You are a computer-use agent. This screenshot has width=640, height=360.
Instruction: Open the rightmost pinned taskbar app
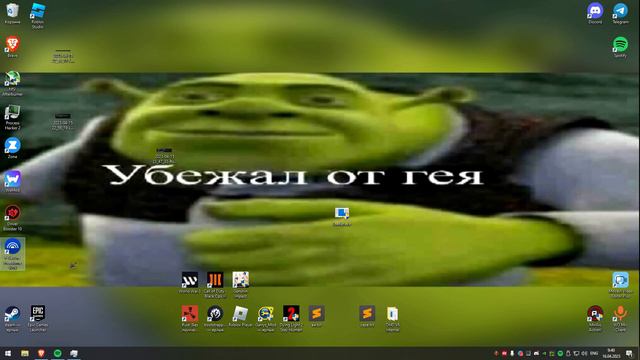point(74,353)
